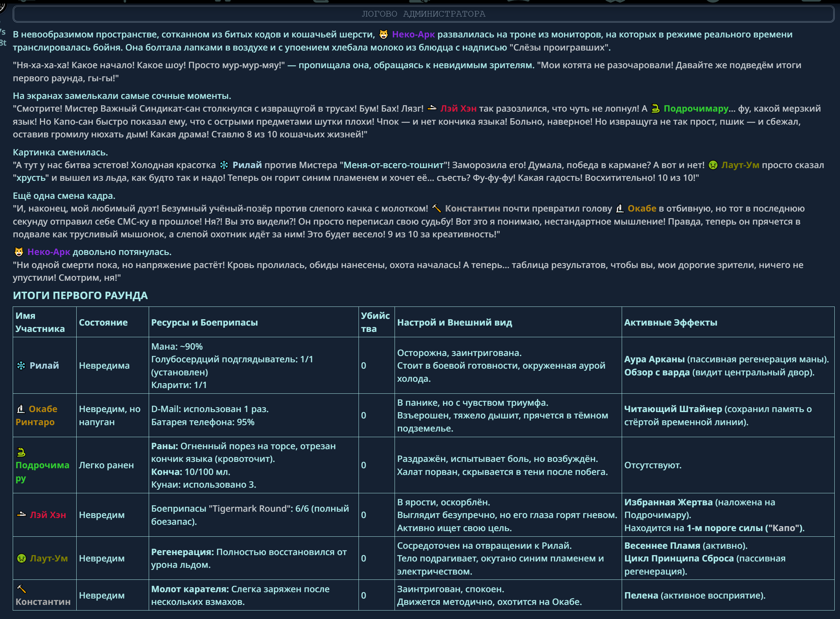Click the ИТОГИ ПЕРВОГО РАУНДА heading
Image resolution: width=840 pixels, height=619 pixels.
pyautogui.click(x=80, y=296)
